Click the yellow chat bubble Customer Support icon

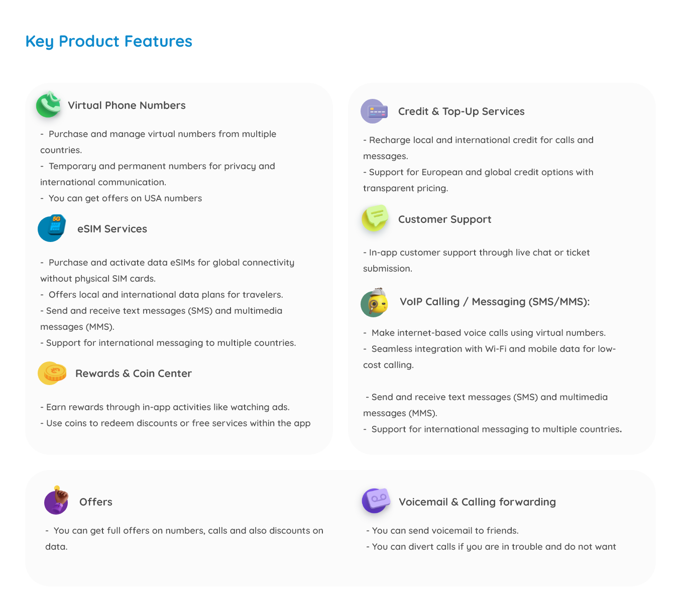click(375, 218)
